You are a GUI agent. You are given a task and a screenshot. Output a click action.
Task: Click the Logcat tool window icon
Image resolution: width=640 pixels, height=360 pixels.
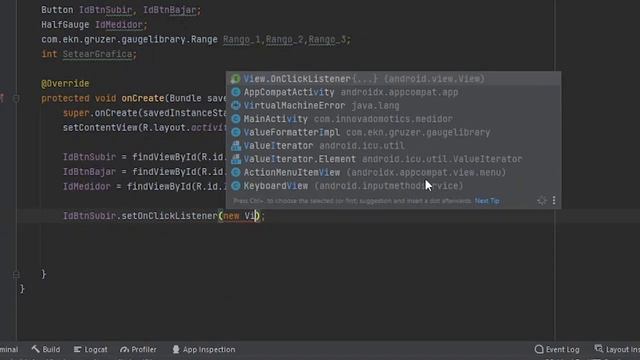click(x=78, y=349)
